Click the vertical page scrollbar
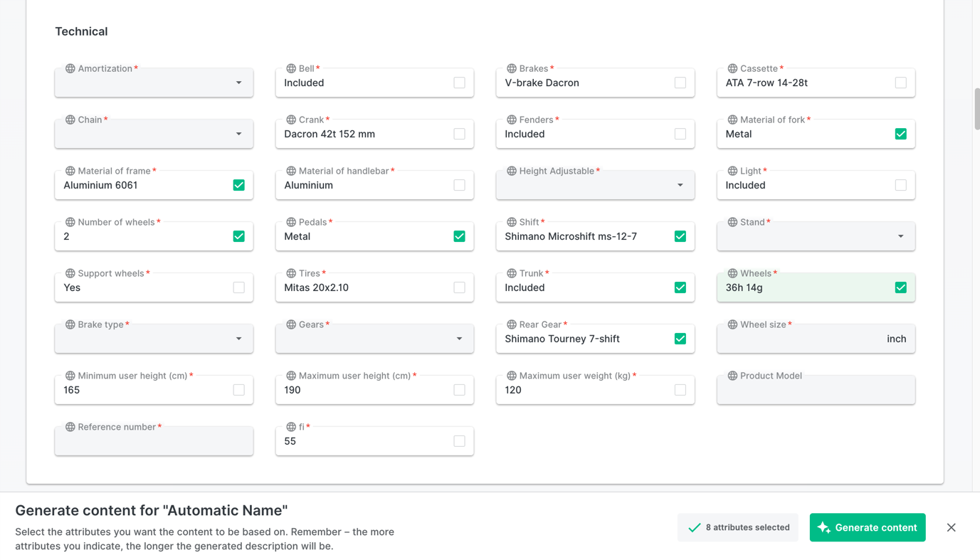The image size is (980, 560). 976,109
